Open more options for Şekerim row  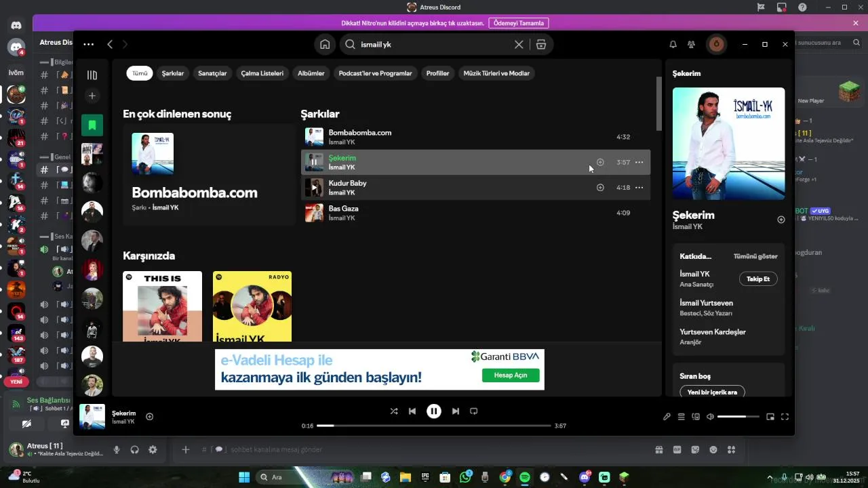pyautogui.click(x=639, y=162)
